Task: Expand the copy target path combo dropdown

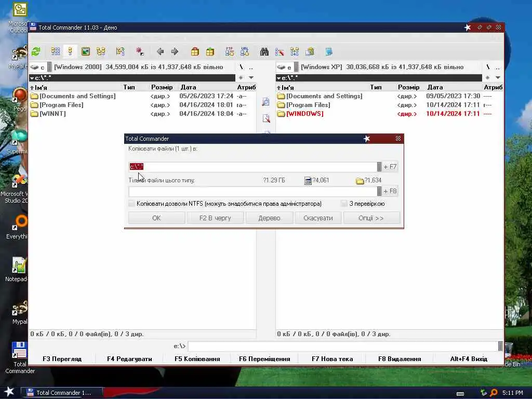Action: click(379, 167)
